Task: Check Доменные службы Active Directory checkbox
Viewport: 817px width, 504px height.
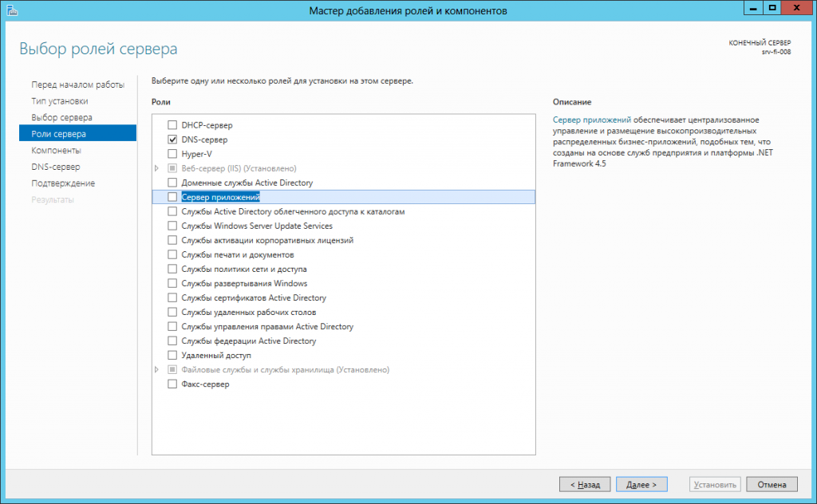Action: point(172,183)
